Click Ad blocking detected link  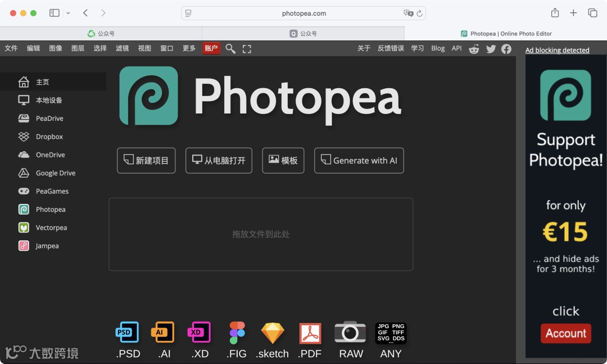click(557, 51)
